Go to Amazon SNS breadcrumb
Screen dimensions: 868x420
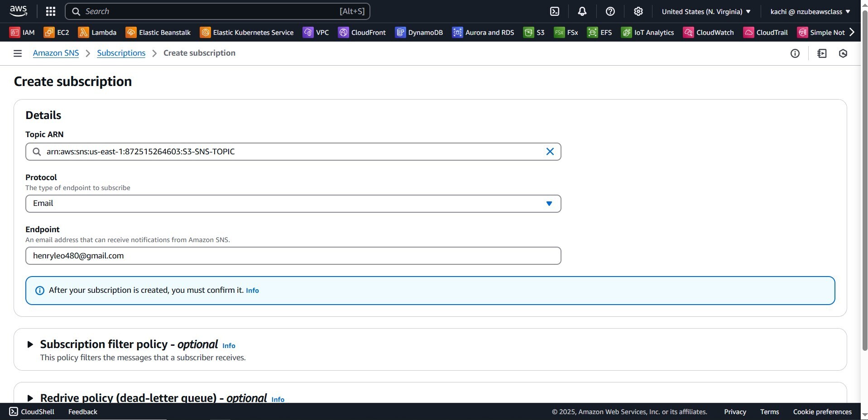[56, 53]
